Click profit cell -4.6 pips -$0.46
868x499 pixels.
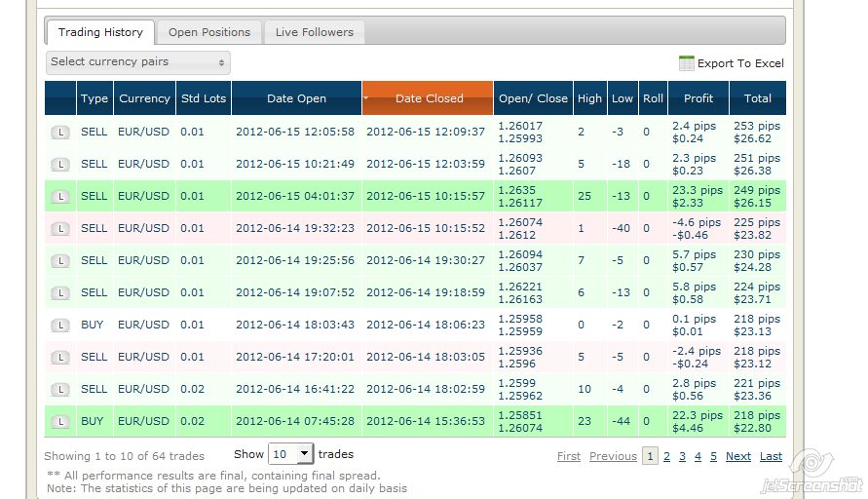point(697,229)
